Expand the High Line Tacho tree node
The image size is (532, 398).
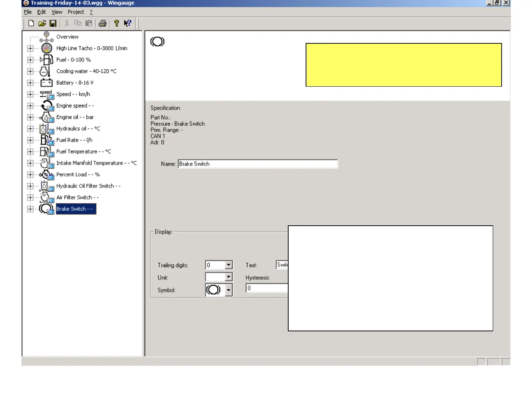[30, 48]
